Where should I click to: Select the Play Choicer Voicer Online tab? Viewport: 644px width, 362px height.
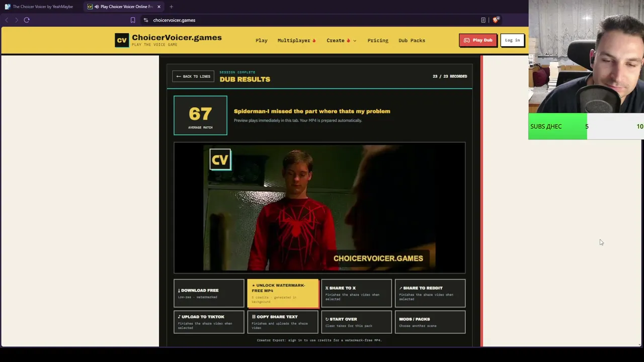tap(124, 7)
